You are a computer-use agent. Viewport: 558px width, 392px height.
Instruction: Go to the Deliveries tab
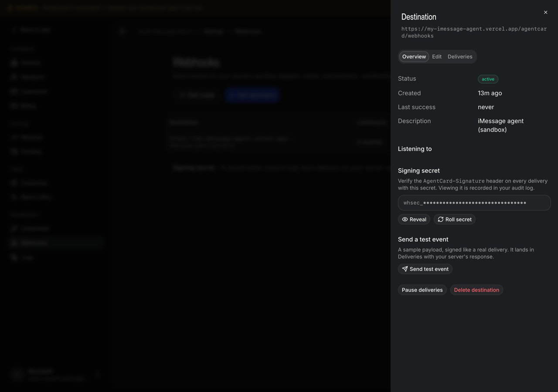pyautogui.click(x=460, y=57)
